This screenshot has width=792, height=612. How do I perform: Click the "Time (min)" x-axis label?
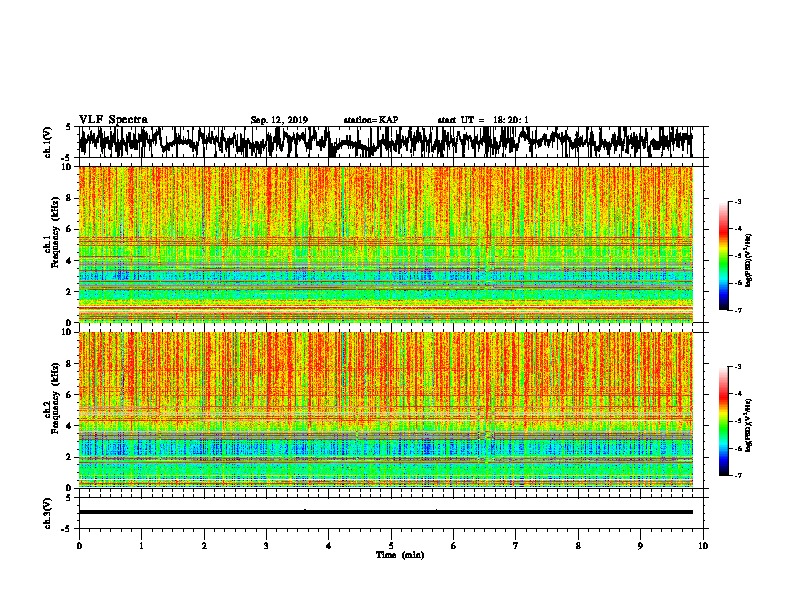tap(400, 555)
